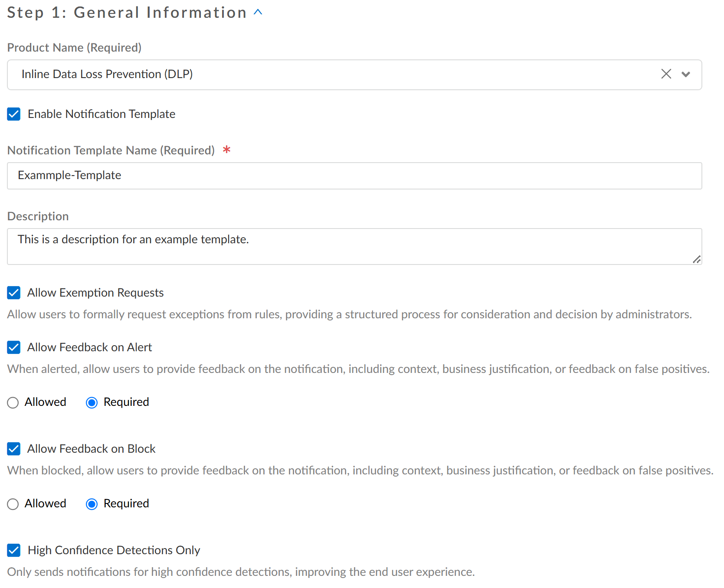Click the Allow Exemption Requests label text
The height and width of the screenshot is (588, 724).
(95, 293)
